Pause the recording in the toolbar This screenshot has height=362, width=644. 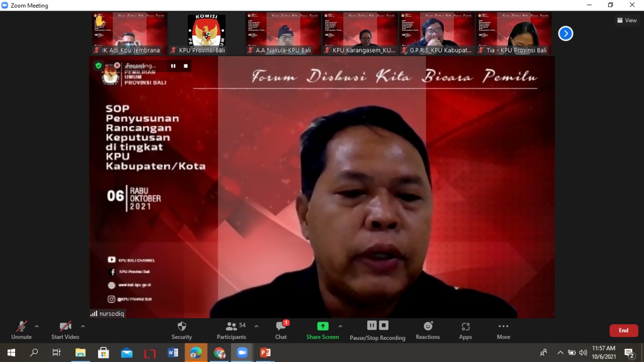[372, 325]
